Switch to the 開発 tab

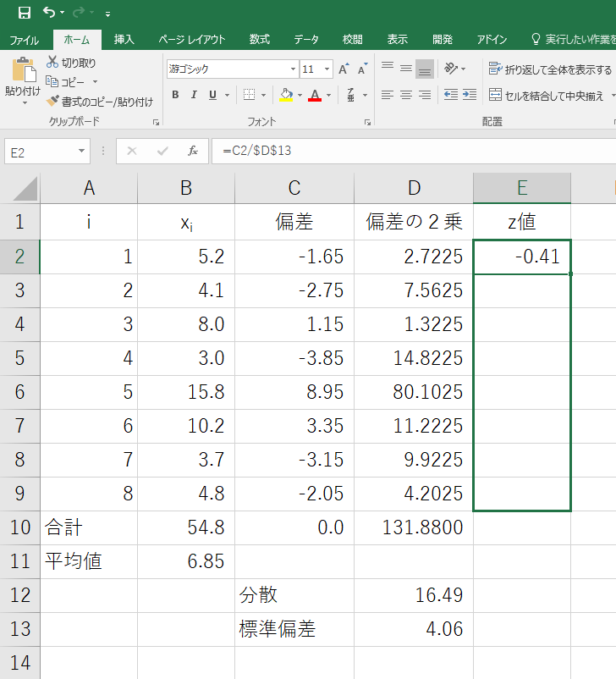443,40
